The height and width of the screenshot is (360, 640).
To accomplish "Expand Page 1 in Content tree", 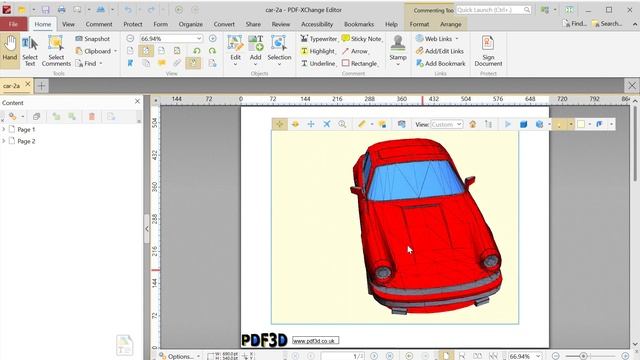I will pos(4,129).
